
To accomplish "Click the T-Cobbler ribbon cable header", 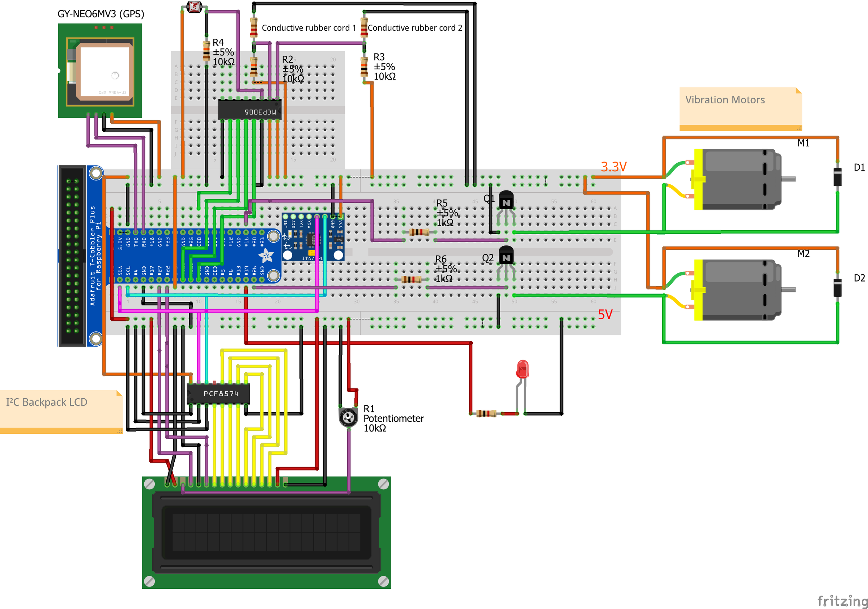I will (72, 256).
